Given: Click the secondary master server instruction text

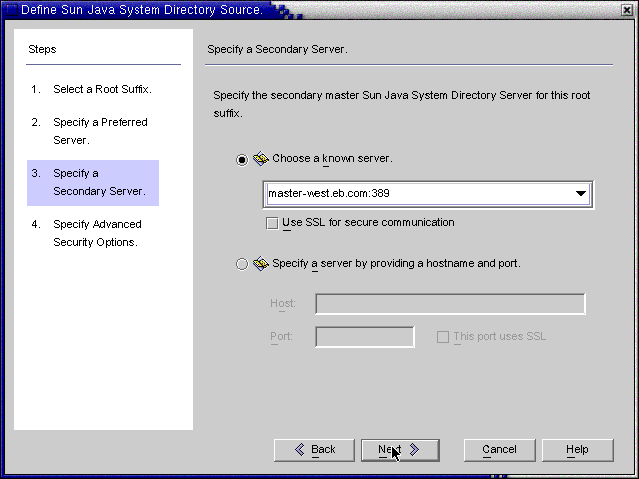Looking at the screenshot, I should pos(402,104).
